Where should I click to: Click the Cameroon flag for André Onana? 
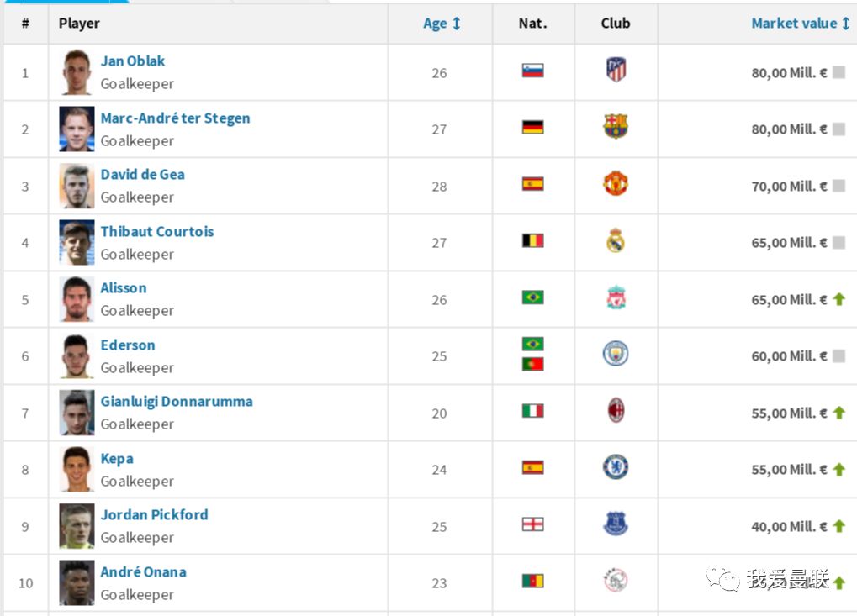[x=532, y=581]
